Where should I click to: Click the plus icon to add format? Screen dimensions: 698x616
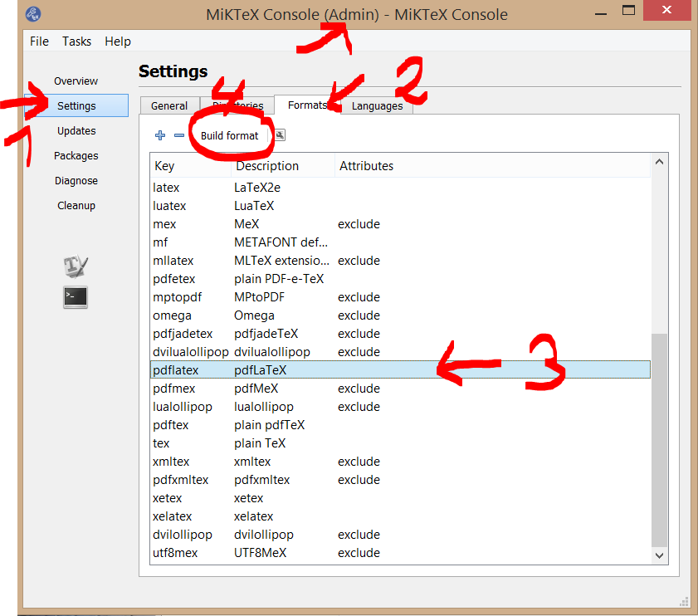[160, 135]
